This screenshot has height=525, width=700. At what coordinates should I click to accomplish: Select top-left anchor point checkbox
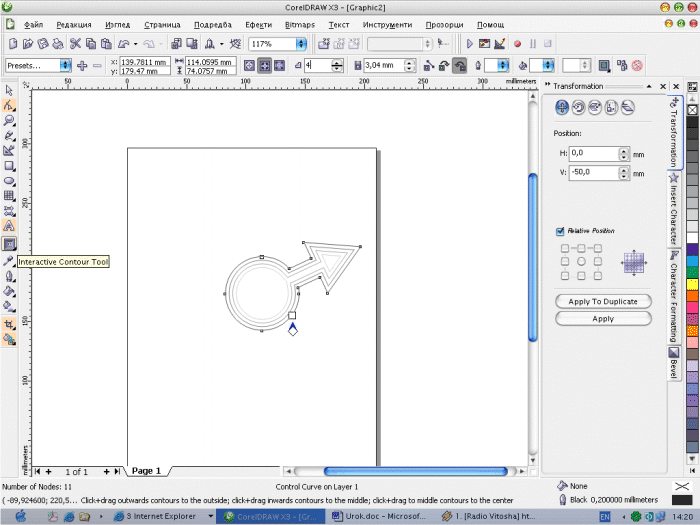[565, 248]
